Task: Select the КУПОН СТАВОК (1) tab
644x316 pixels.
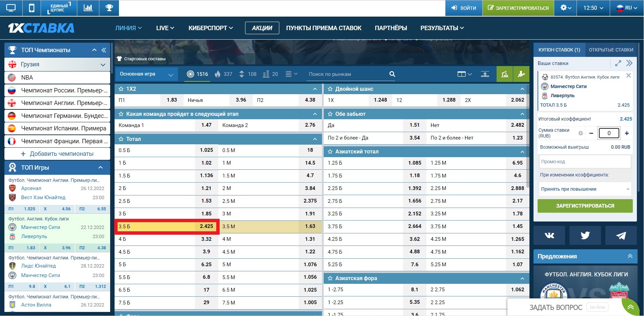Action: tap(559, 50)
